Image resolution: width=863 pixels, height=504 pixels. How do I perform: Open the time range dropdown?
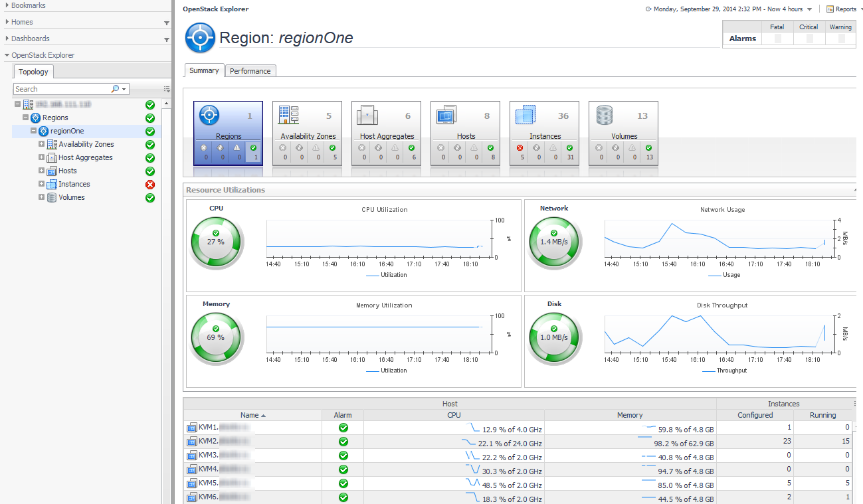(809, 9)
